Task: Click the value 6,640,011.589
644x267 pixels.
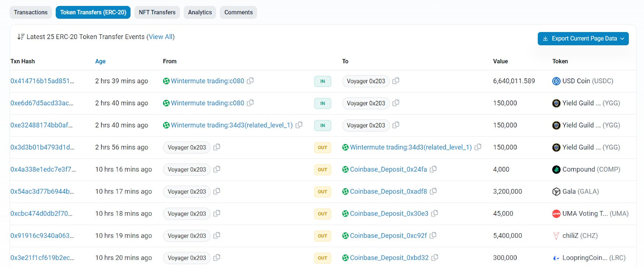Action: [514, 81]
